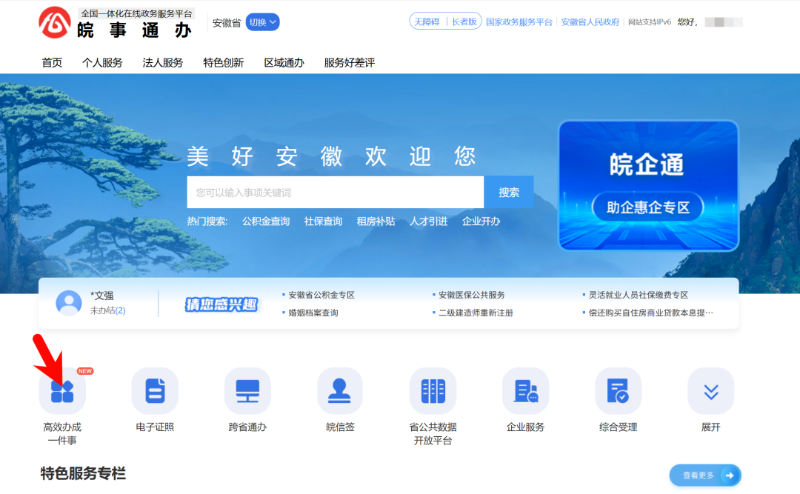Open the 公积金查询 hot search link

coord(265,221)
